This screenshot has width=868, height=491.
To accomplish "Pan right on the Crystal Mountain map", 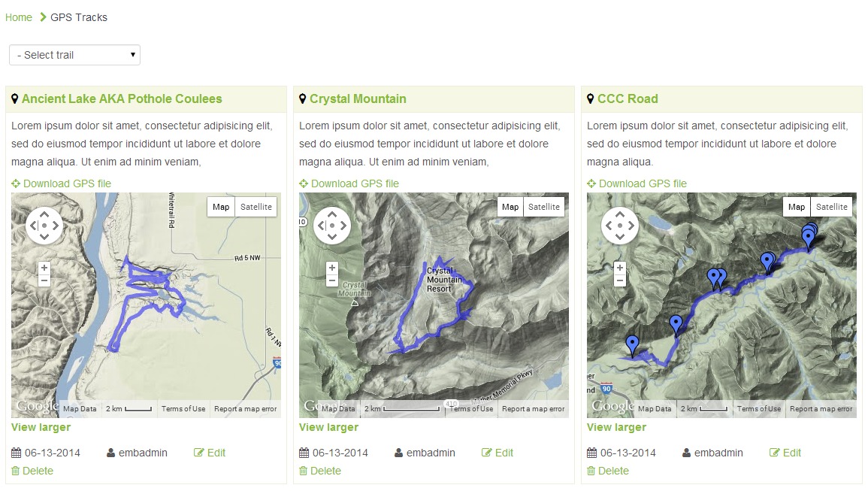I will pos(344,226).
